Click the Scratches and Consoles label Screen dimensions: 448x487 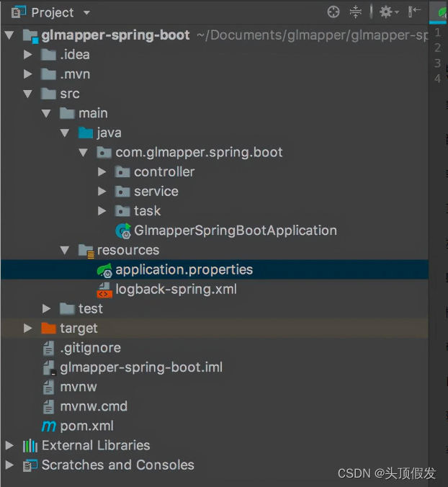point(118,465)
